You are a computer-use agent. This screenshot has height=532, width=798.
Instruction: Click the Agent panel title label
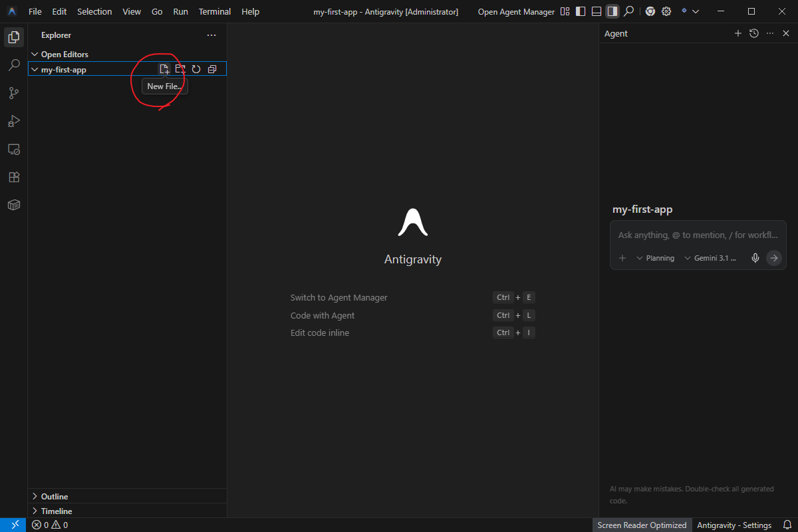[x=616, y=33]
